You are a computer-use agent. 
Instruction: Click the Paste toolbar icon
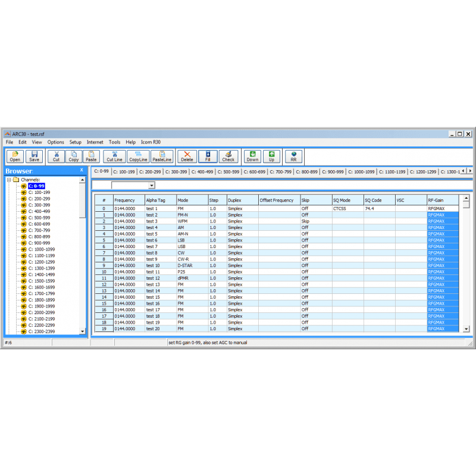pyautogui.click(x=91, y=156)
